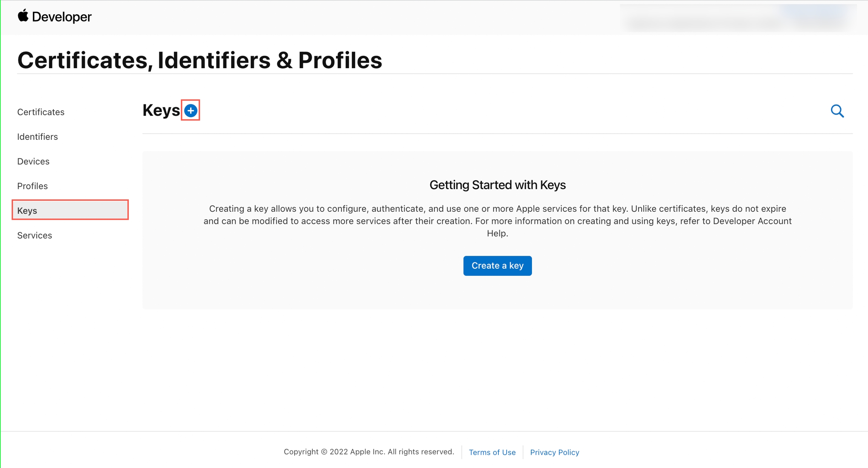Click the blurred account area in header
Screen dimensions: 868x468
coord(738,18)
